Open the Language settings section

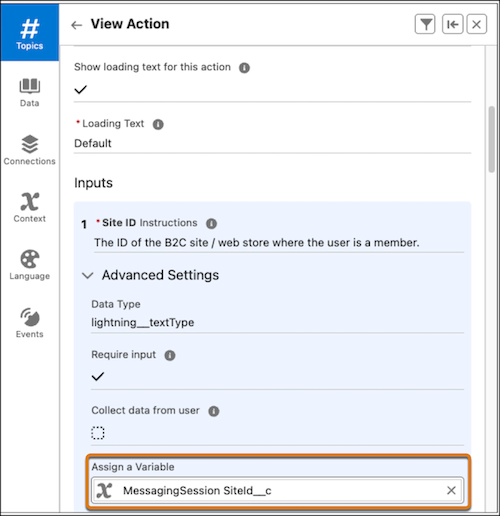(x=30, y=265)
